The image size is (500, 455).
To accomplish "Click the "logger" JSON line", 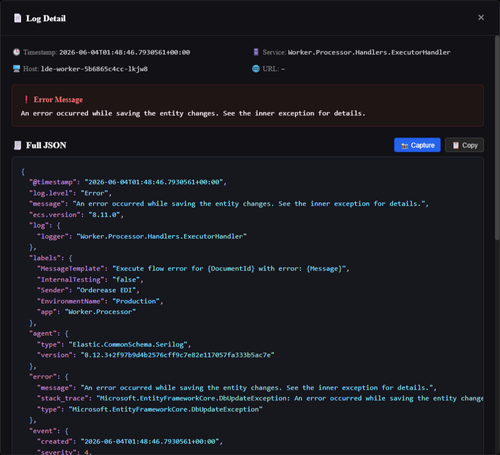I will click(x=142, y=236).
